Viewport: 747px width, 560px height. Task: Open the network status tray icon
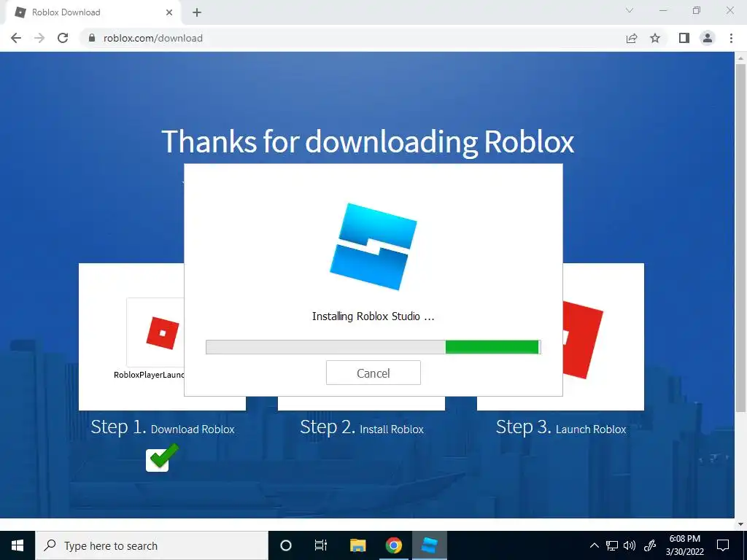click(612, 545)
